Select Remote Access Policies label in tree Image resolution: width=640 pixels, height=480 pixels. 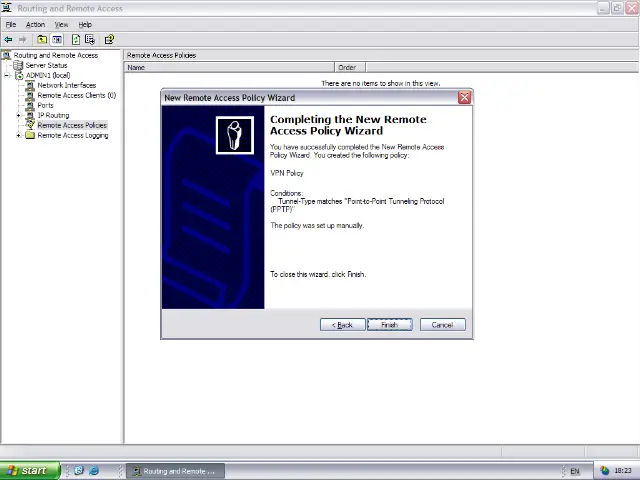click(72, 125)
